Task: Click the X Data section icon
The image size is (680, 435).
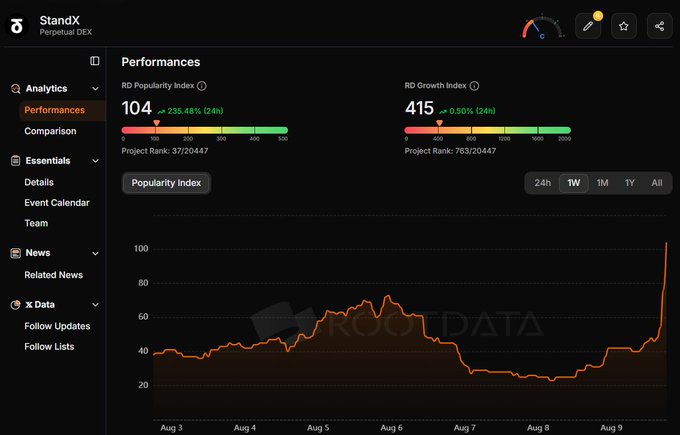Action: [16, 304]
